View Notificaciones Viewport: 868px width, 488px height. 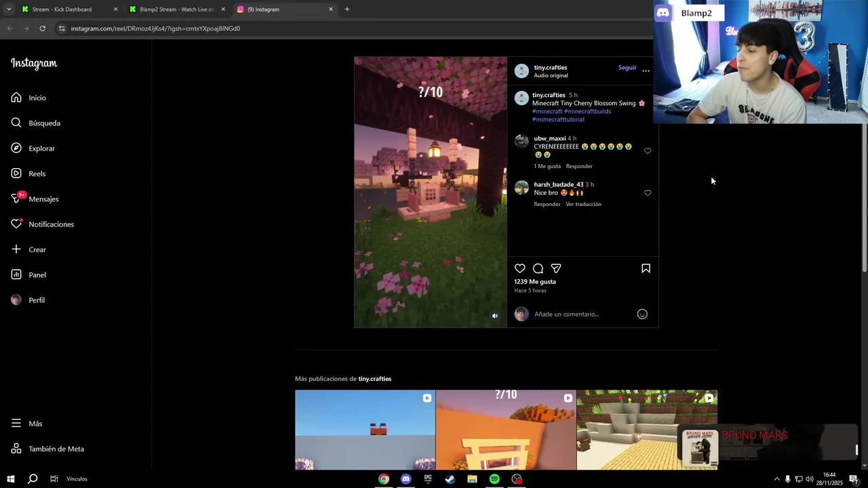pos(43,224)
